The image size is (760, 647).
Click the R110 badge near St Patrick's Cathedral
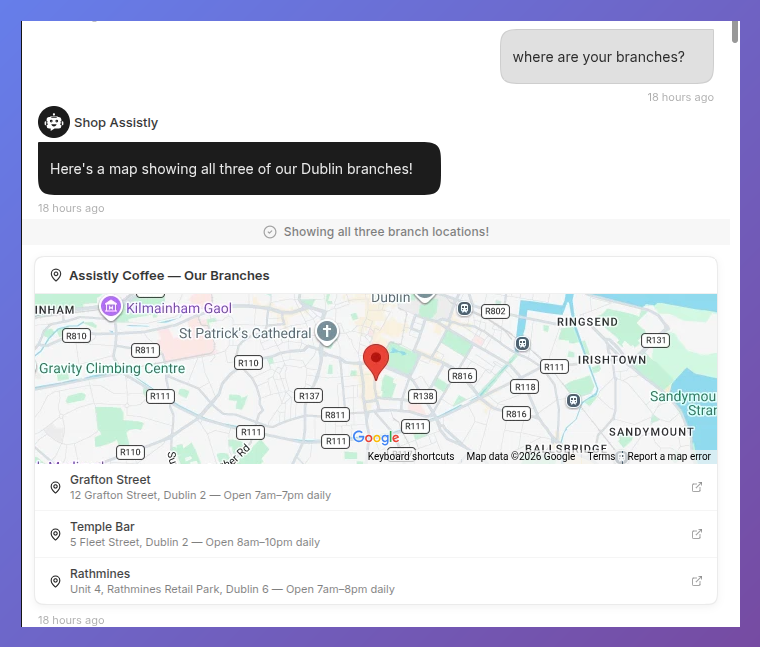tap(248, 363)
